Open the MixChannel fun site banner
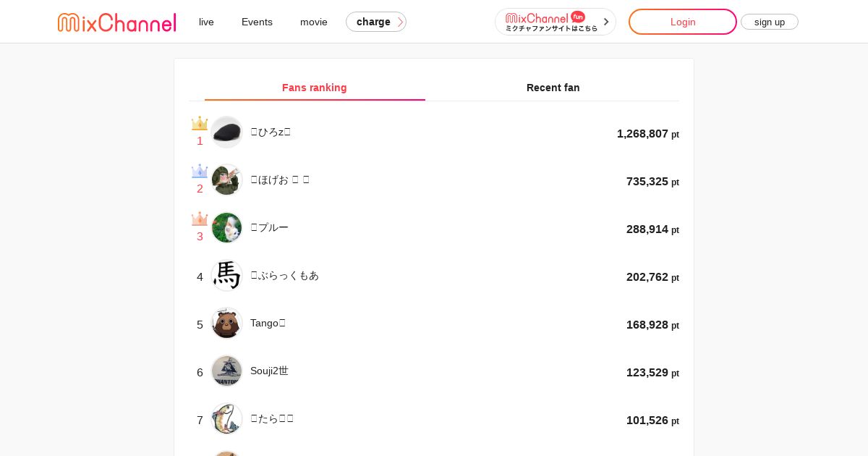Image resolution: width=868 pixels, height=456 pixels. 555,22
